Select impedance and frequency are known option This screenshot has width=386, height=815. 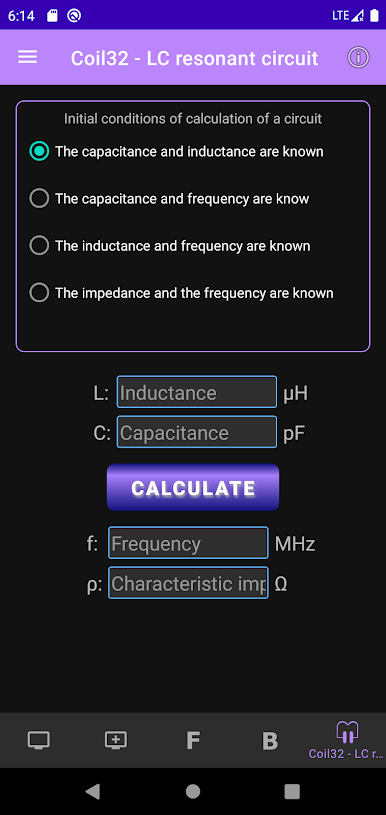click(181, 293)
